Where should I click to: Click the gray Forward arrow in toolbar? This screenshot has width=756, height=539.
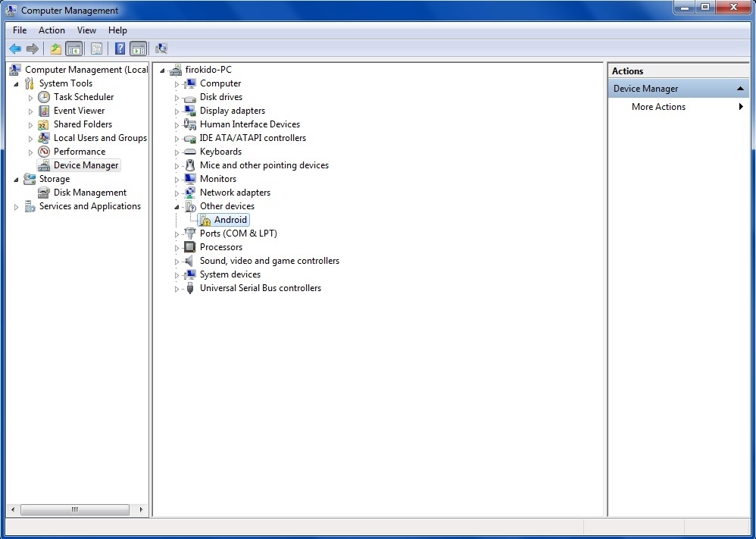pyautogui.click(x=33, y=49)
